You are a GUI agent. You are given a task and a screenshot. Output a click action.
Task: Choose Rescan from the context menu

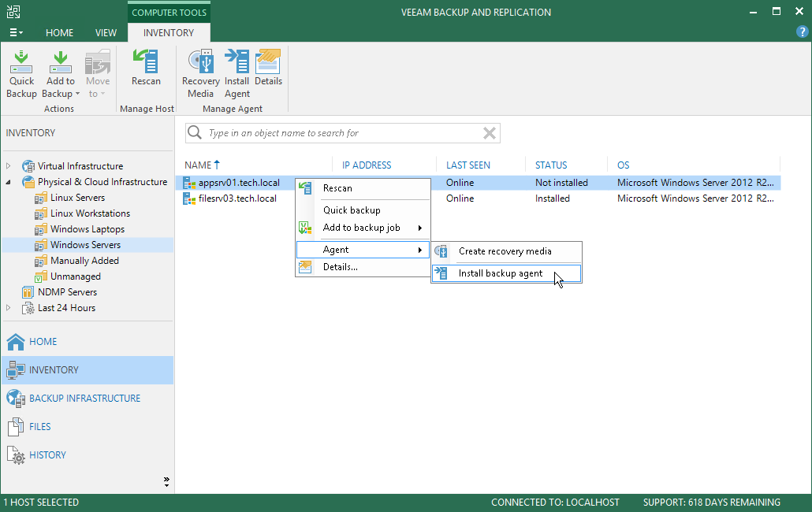point(363,188)
